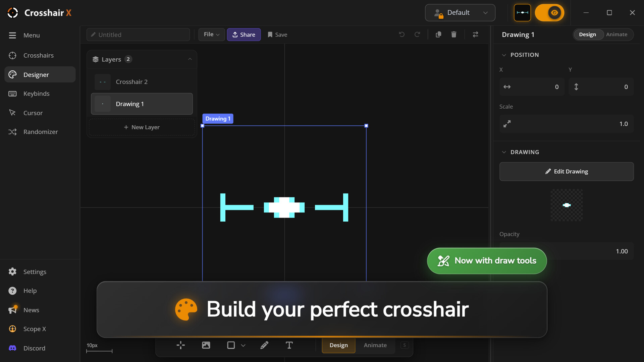The width and height of the screenshot is (644, 362).
Task: Select the rectangle shape tool
Action: click(231, 345)
